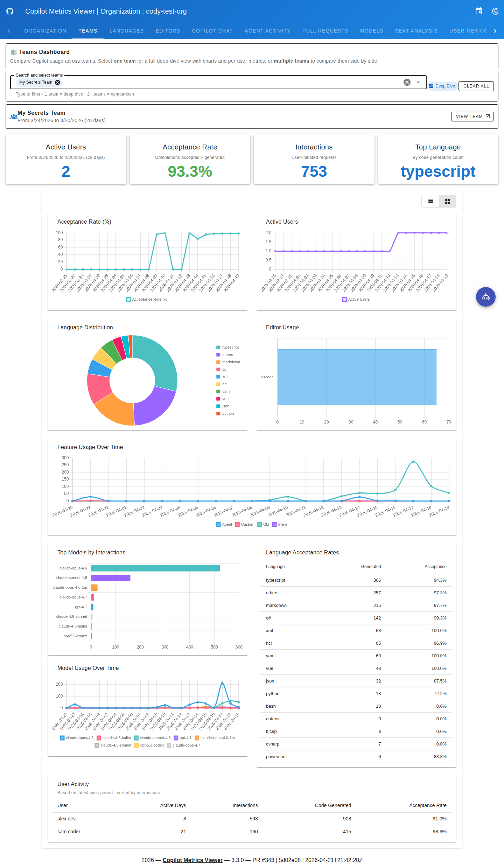This screenshot has height=868, width=504.
Task: Toggle claude-4.5-haiku in Model Usage legend
Action: (x=114, y=738)
